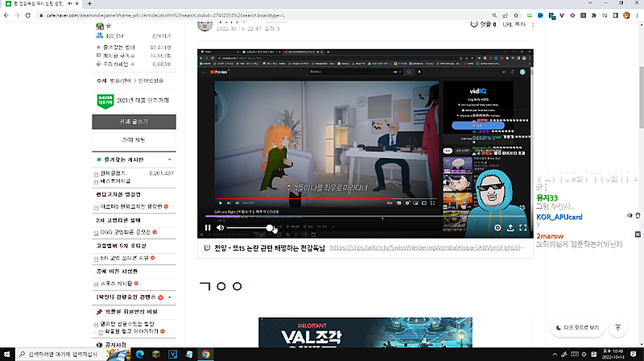Open Chrome extensions puzzle icon
Screen dimensions: 644x361
click(x=594, y=15)
